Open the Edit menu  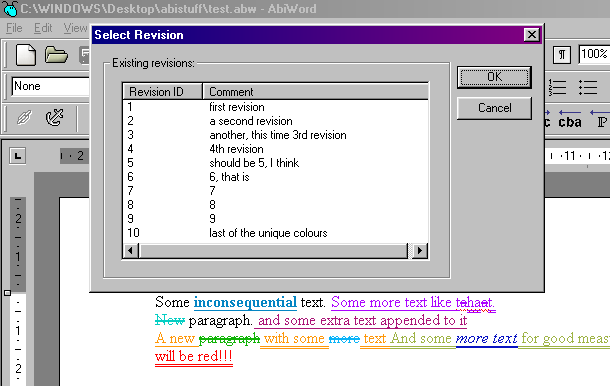[x=43, y=28]
